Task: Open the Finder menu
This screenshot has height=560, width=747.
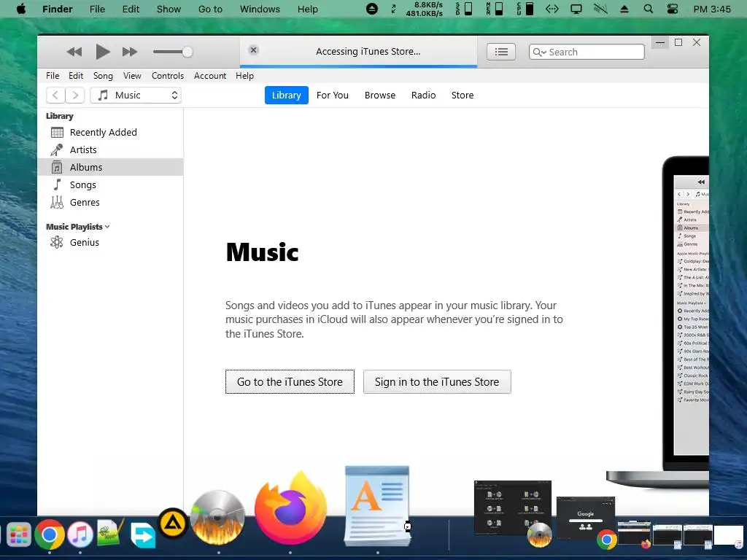Action: click(57, 9)
